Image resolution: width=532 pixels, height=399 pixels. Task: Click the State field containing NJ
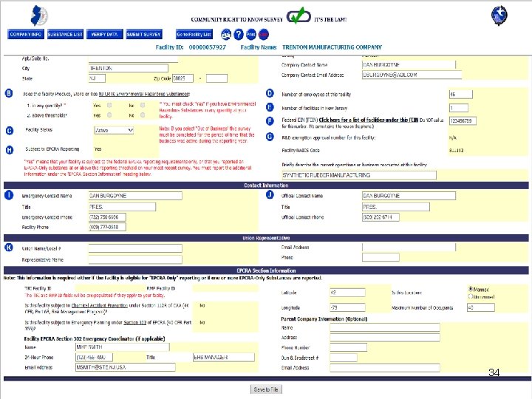point(97,78)
